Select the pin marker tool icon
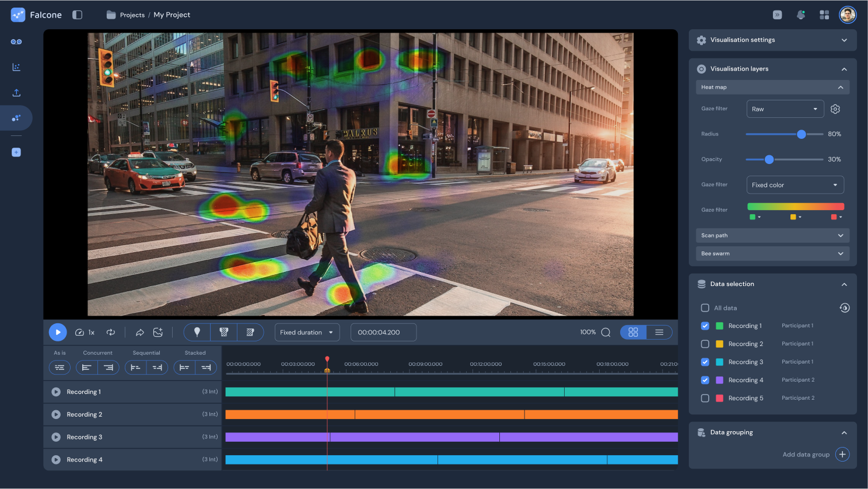This screenshot has width=868, height=489. (x=197, y=332)
